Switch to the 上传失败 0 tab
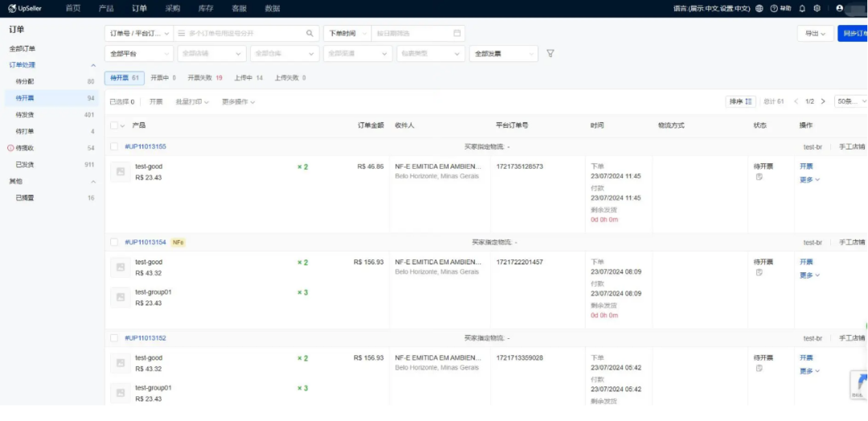The height and width of the screenshot is (421, 868). pos(290,78)
